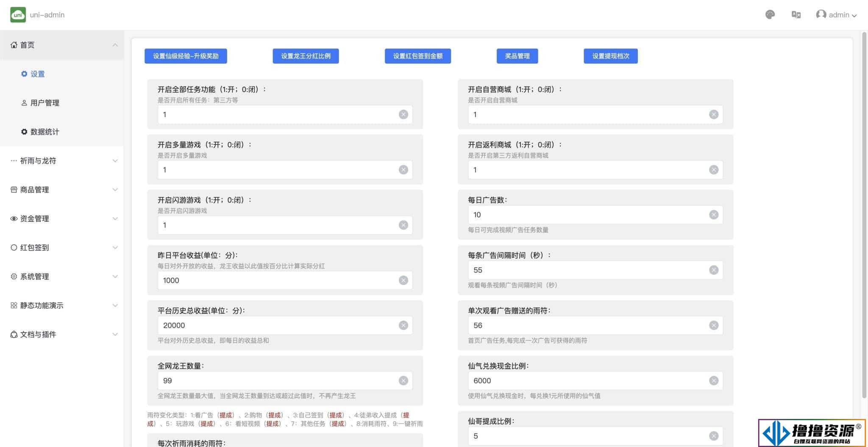Screen dimensions: 868x447
Task: Clear the 每日广告数 input value
Action: (714, 215)
